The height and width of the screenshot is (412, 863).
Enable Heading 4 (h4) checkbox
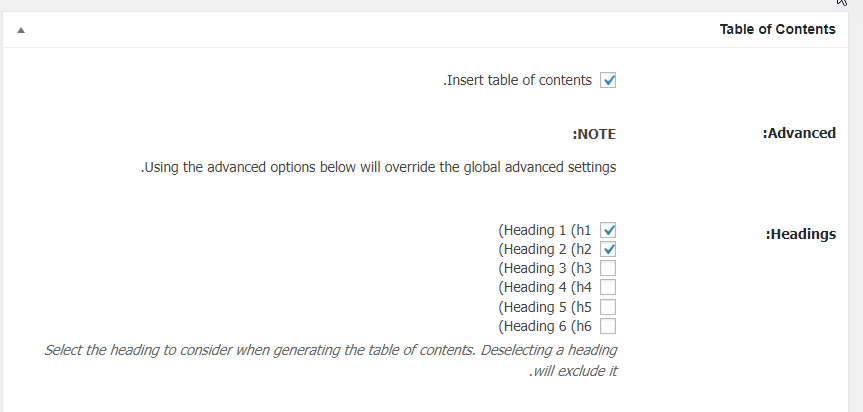(x=608, y=287)
